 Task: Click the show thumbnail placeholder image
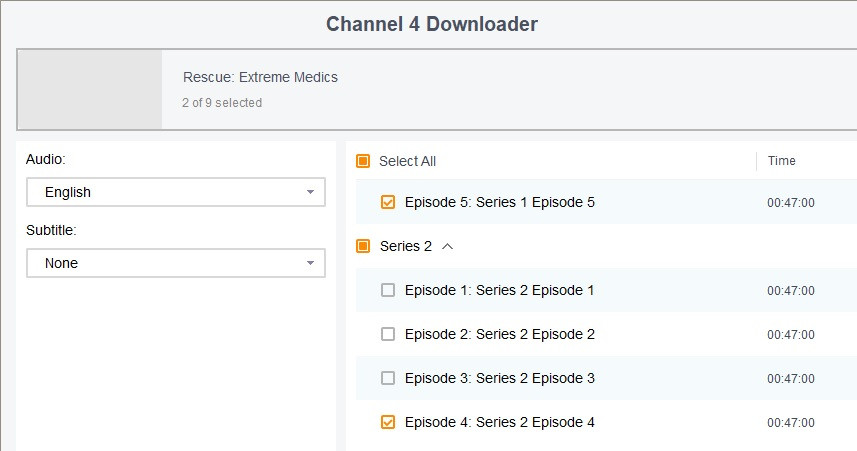click(x=90, y=90)
